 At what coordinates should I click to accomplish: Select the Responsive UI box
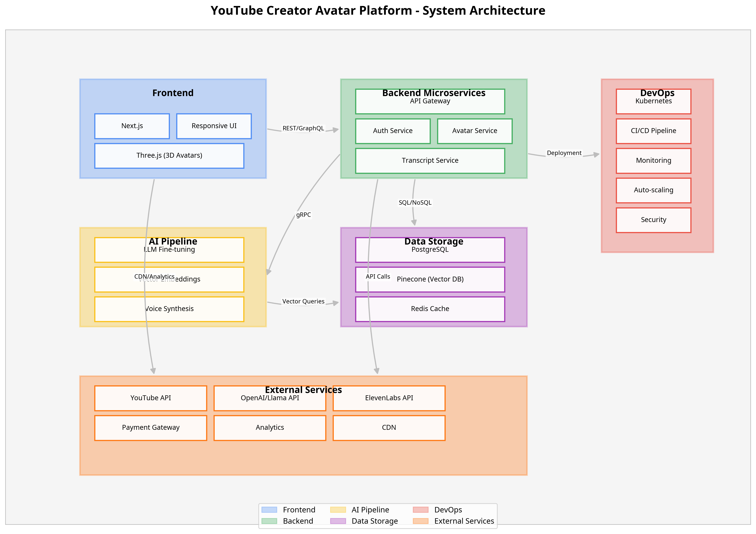click(214, 126)
